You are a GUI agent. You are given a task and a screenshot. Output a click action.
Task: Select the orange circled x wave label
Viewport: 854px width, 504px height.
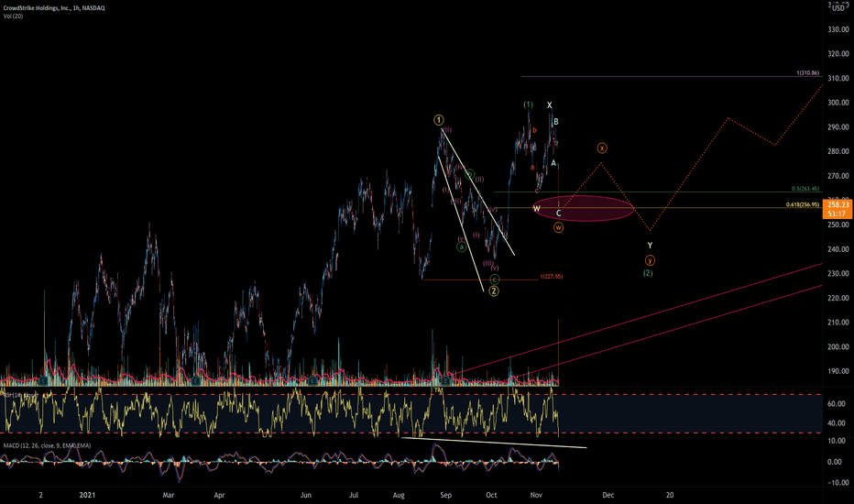602,148
